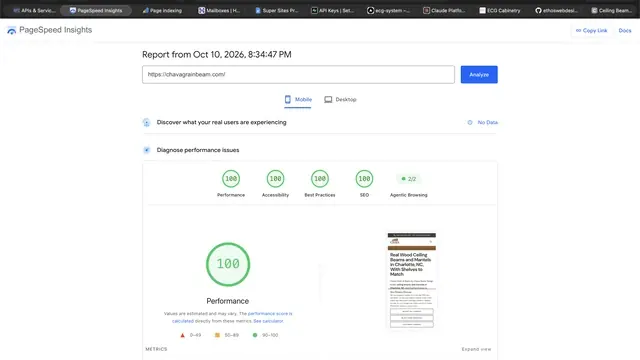Image resolution: width=640 pixels, height=360 pixels.
Task: Click Discover what your real users text
Action: pyautogui.click(x=222, y=122)
